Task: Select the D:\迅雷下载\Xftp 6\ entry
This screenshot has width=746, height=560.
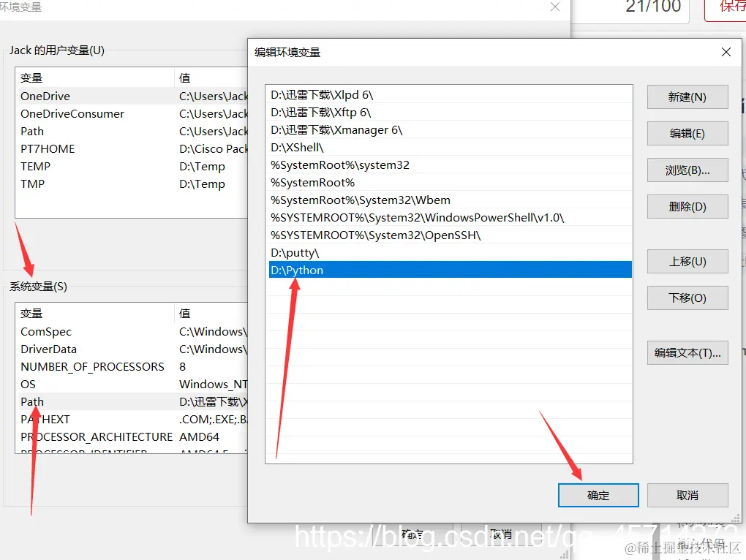Action: point(450,113)
